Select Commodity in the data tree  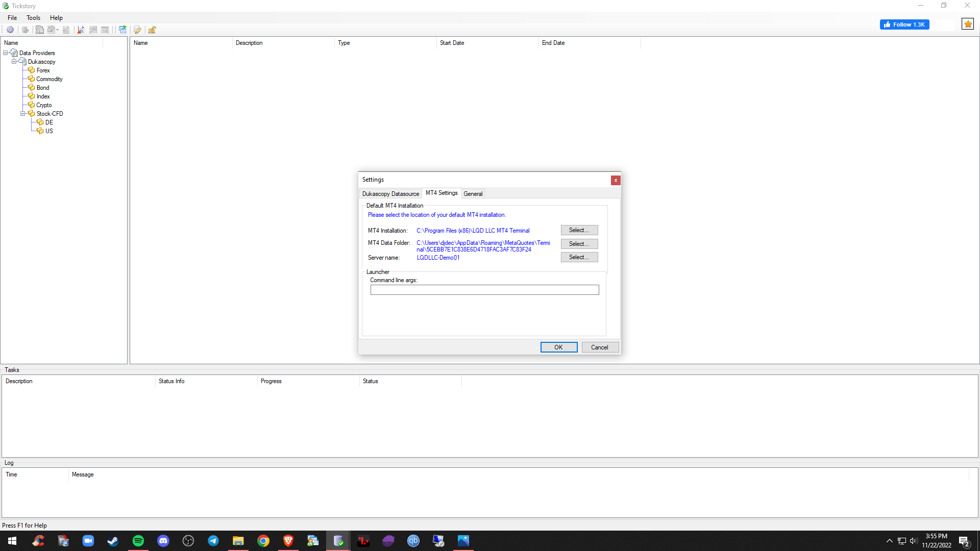coord(50,79)
